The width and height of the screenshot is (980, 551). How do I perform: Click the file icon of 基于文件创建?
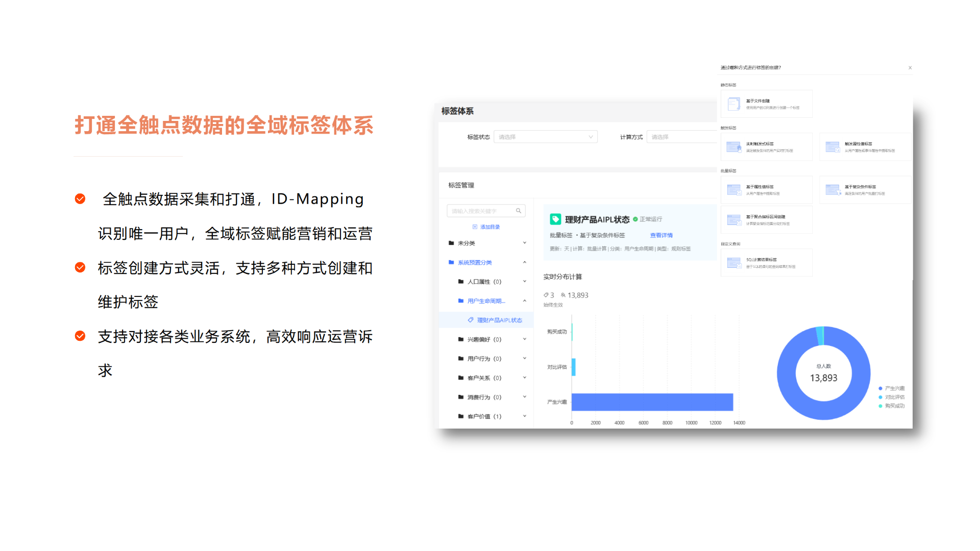point(734,104)
